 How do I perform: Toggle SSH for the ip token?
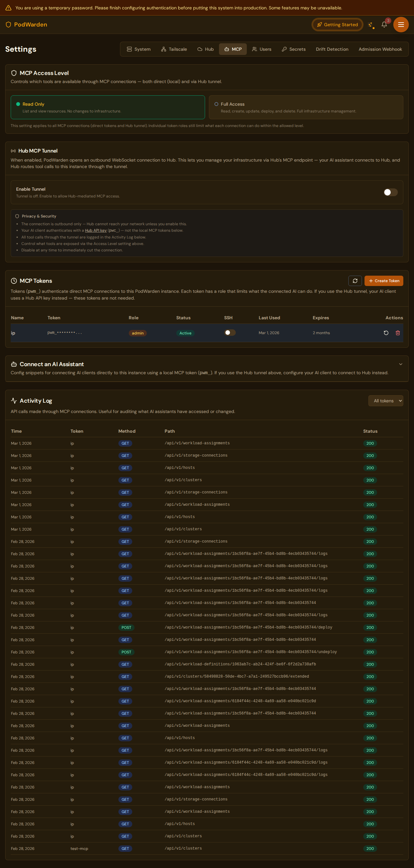point(230,333)
